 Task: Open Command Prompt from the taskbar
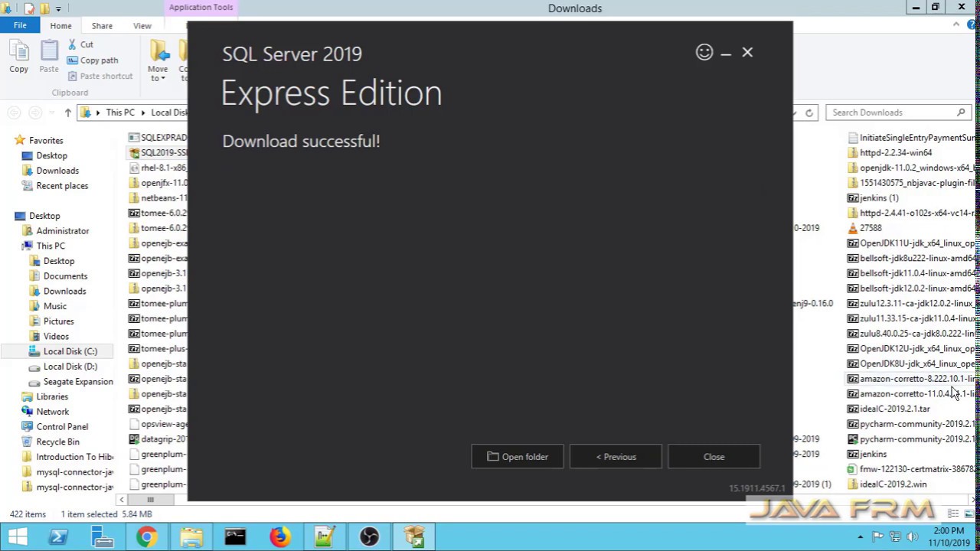point(235,537)
